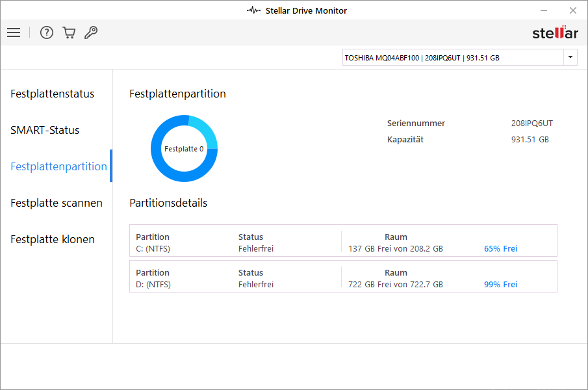The image size is (588, 390).
Task: Minimize the Stellar Drive Monitor window
Action: pos(543,10)
